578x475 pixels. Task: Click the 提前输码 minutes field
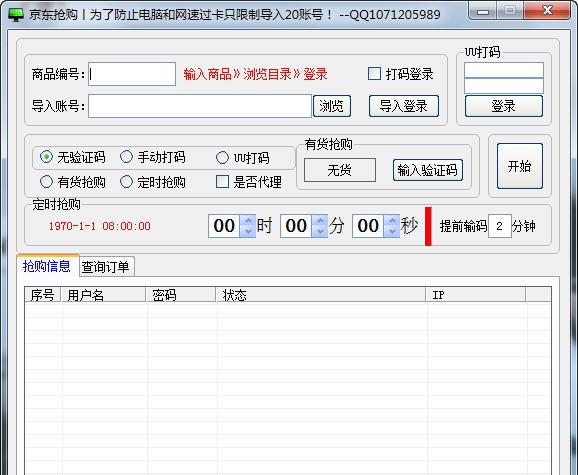500,226
